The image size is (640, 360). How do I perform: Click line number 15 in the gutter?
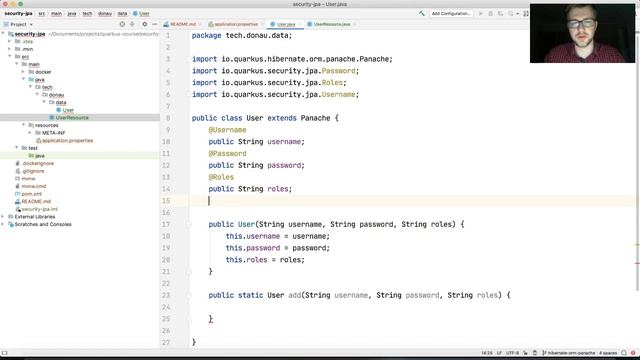pos(166,201)
